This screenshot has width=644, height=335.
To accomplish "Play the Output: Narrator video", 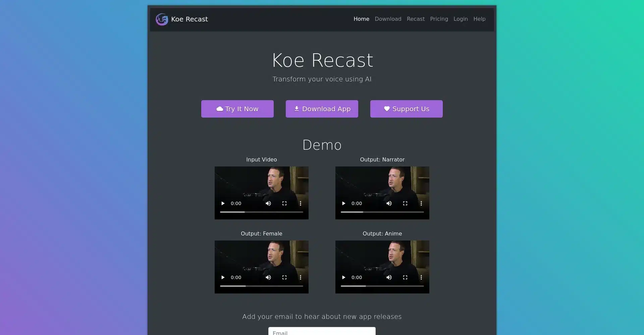I will (x=343, y=203).
